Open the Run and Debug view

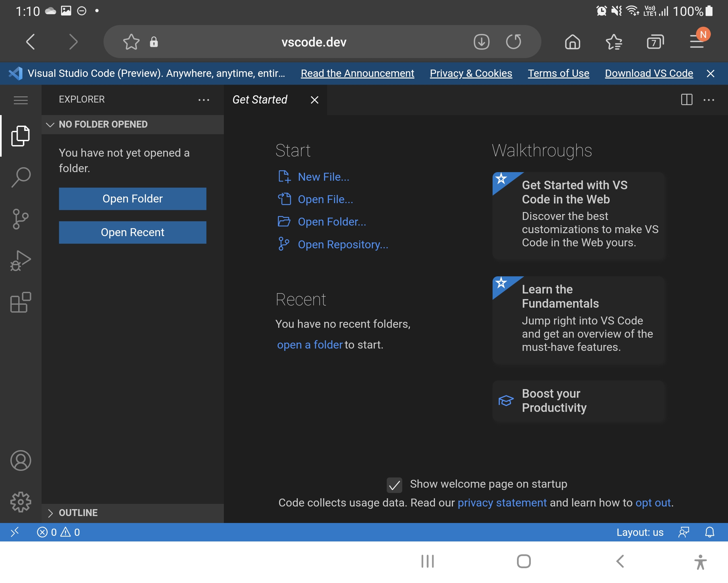coord(20,261)
